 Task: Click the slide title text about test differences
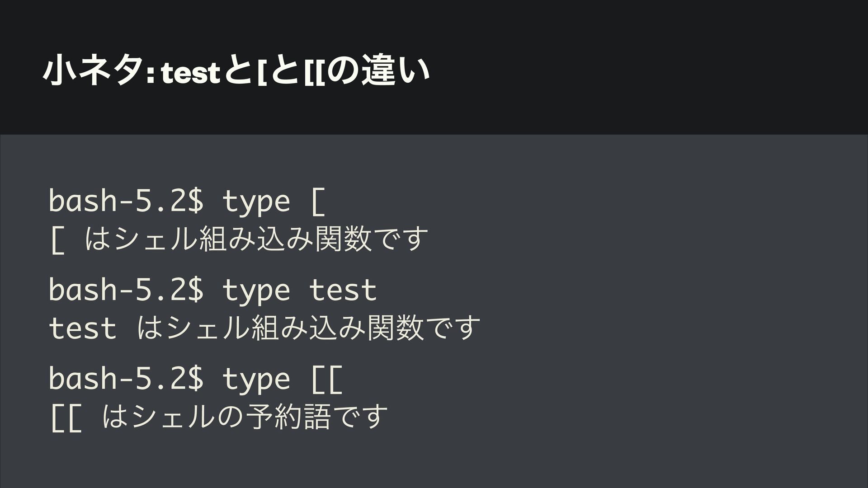pos(235,72)
